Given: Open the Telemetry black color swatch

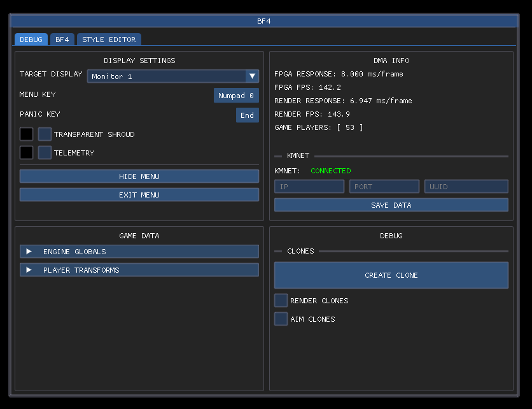Looking at the screenshot, I should pyautogui.click(x=27, y=152).
